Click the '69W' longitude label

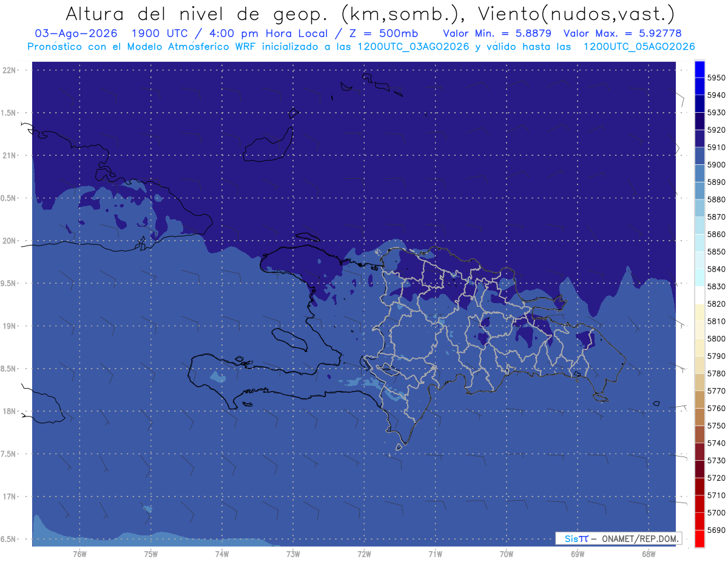pyautogui.click(x=578, y=554)
